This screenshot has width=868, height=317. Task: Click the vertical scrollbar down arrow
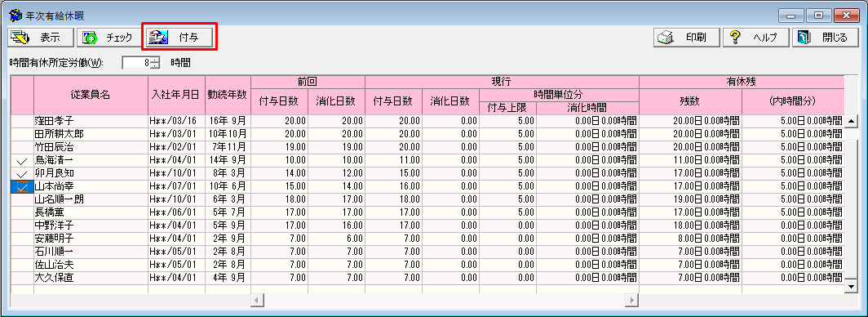(852, 287)
